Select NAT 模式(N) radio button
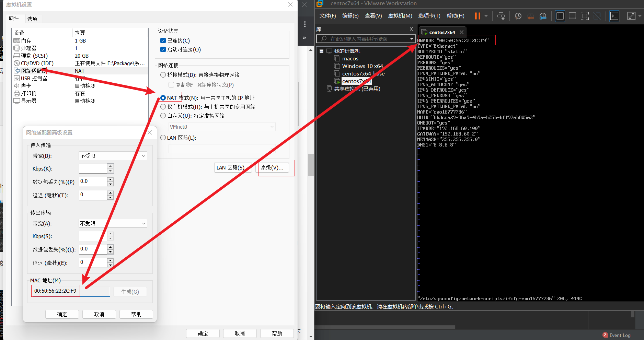Screen dimensions: 644x340 pos(163,98)
